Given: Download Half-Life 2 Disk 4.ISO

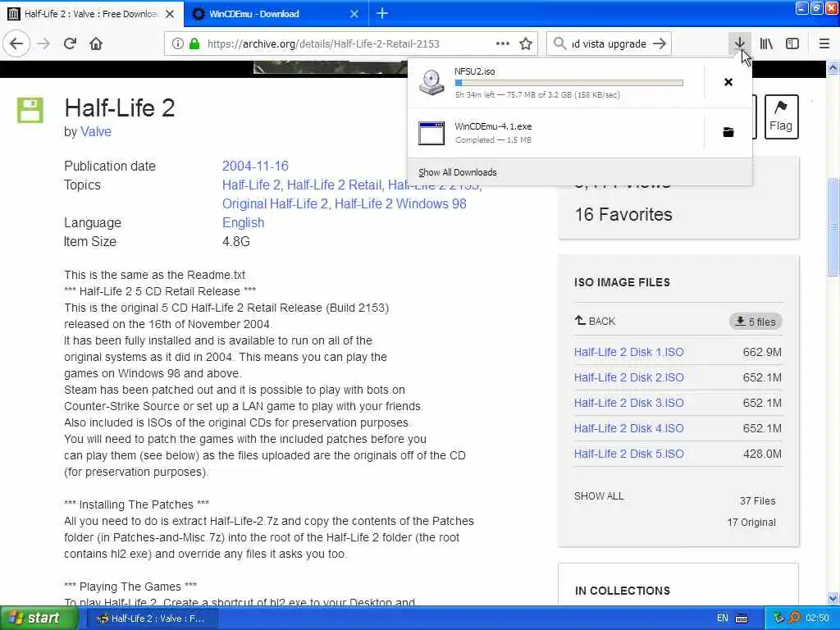Looking at the screenshot, I should [629, 428].
